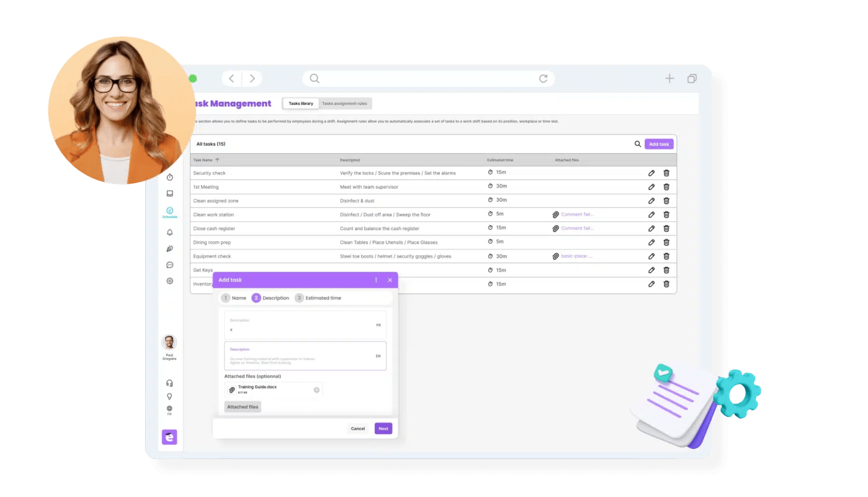Select step 1 Name in the wizard

(x=235, y=298)
